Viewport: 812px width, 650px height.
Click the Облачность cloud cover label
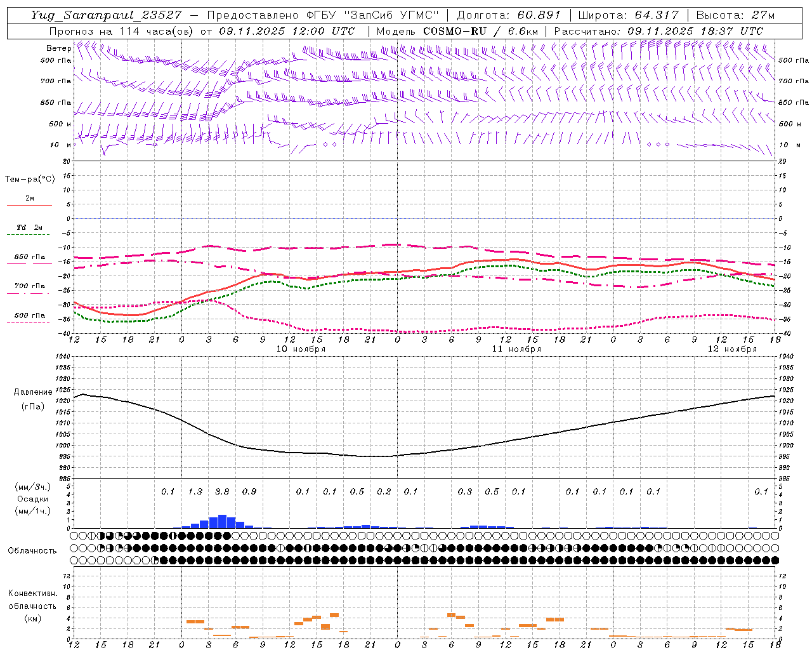coord(32,550)
